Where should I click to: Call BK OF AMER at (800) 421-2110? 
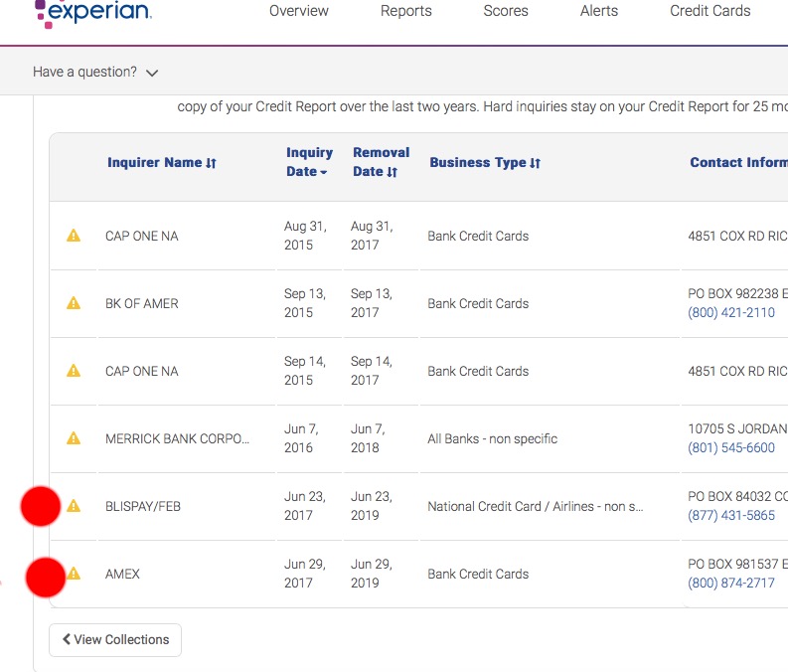point(730,312)
